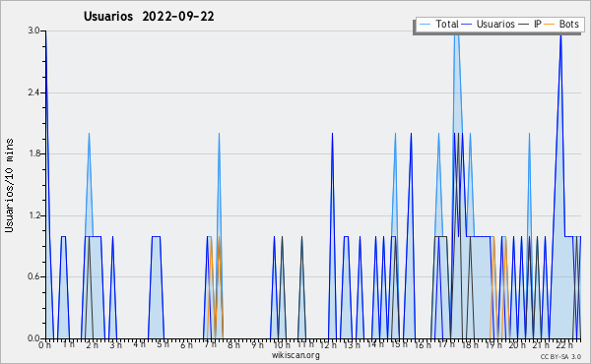Click the 1.2 y-axis value
The image size is (591, 364).
(x=33, y=215)
